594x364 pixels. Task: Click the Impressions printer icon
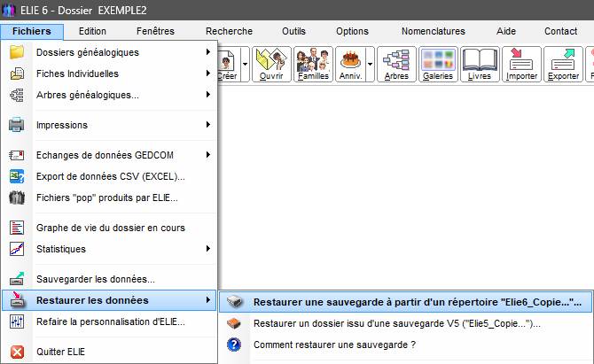coord(17,125)
